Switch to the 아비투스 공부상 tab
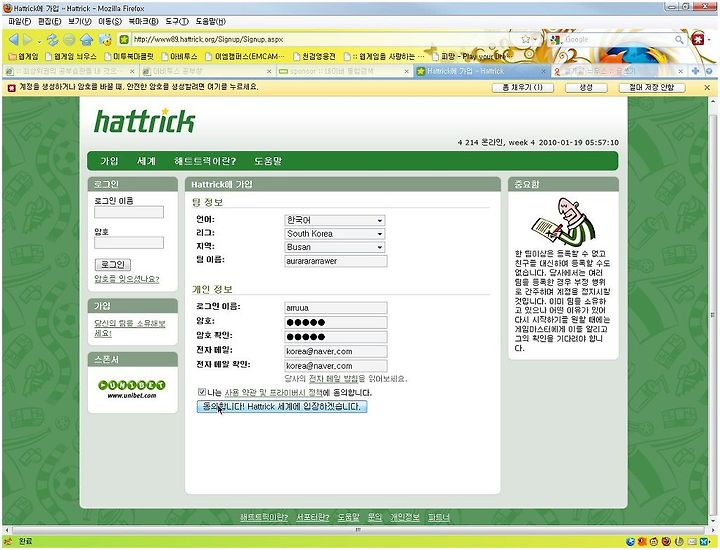The width and height of the screenshot is (720, 550). (x=207, y=71)
